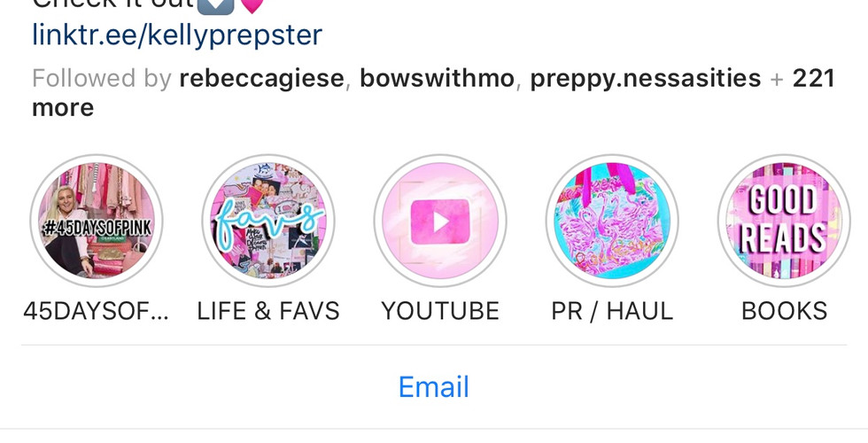Tap the word "more" under Followed by
The height and width of the screenshot is (443, 868).
(63, 107)
